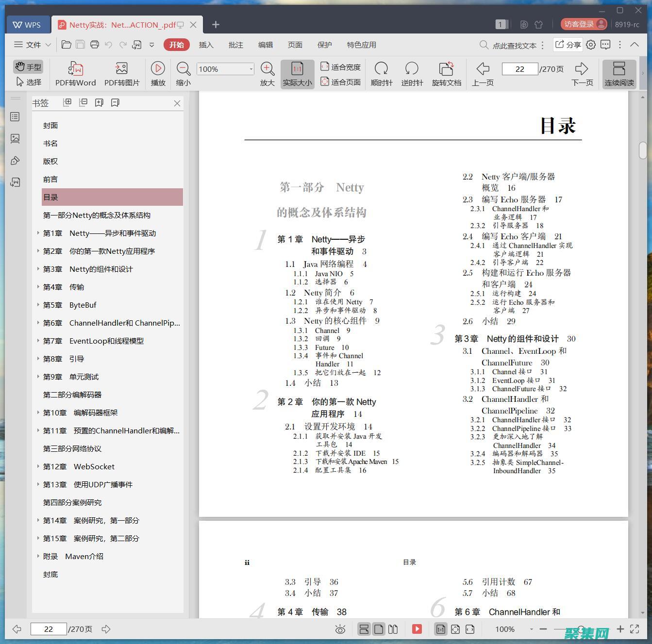Click the 分享 share button
Viewport: 652px width, 644px height.
[568, 45]
